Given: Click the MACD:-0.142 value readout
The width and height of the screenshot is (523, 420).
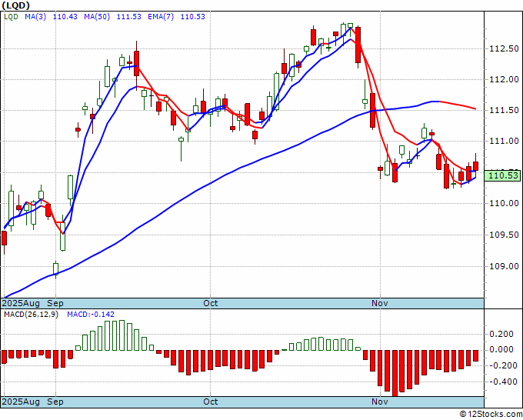Looking at the screenshot, I should pos(91,315).
